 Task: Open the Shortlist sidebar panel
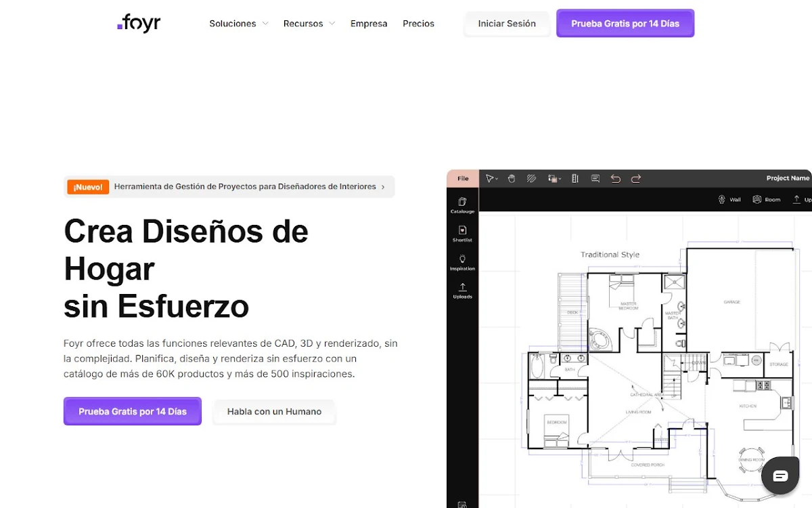click(463, 234)
